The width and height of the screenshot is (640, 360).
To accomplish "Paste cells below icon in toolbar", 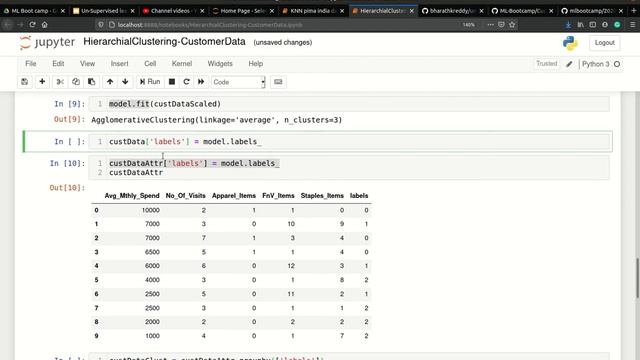I will (91, 82).
